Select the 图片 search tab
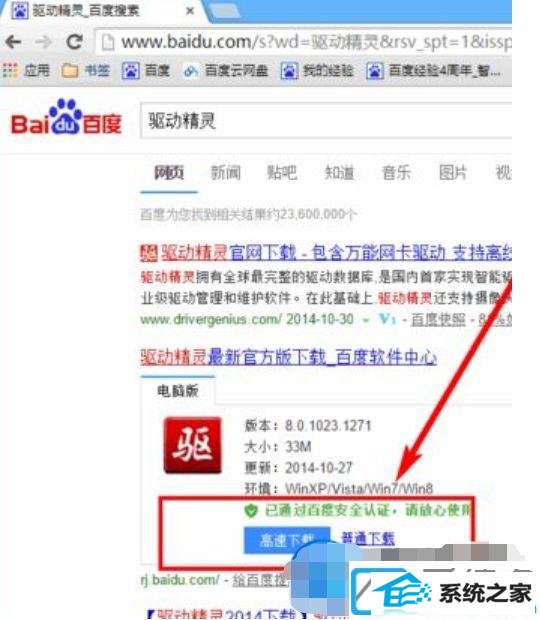540x620 pixels. click(453, 173)
